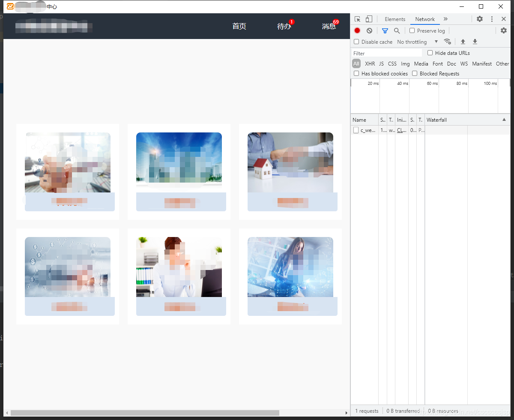Open the No throttling dropdown
This screenshot has width=514, height=420.
417,42
